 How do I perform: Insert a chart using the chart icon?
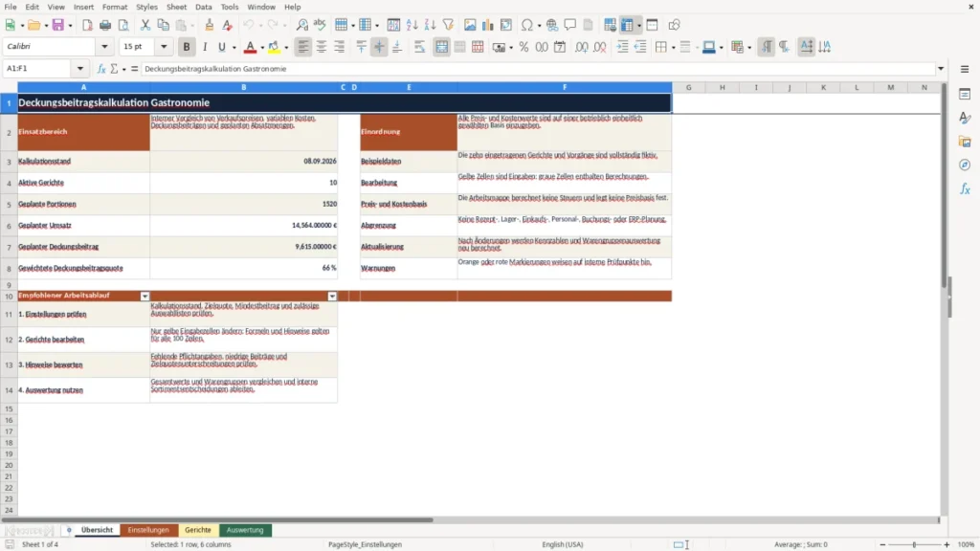[x=487, y=25]
